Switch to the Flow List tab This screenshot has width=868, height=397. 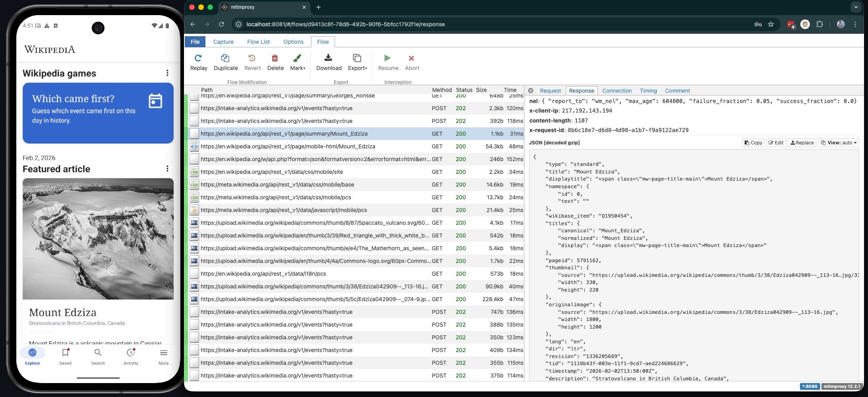coord(258,42)
